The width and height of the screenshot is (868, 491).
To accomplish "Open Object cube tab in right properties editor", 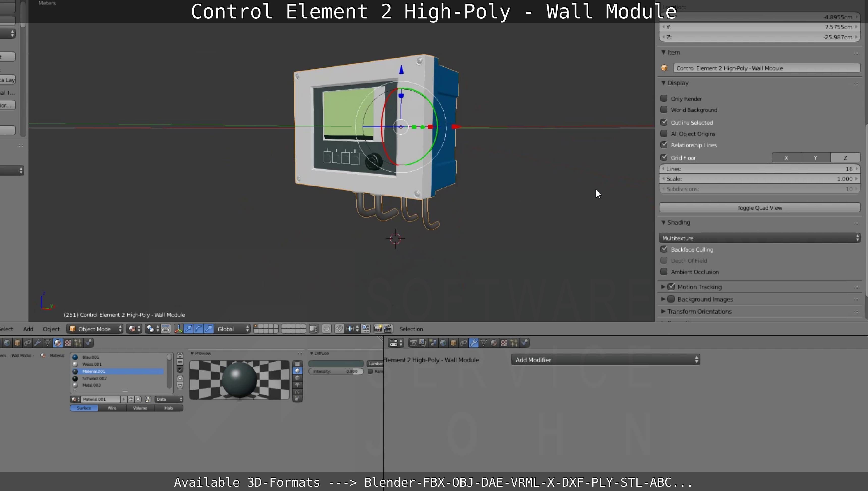I will pyautogui.click(x=453, y=343).
